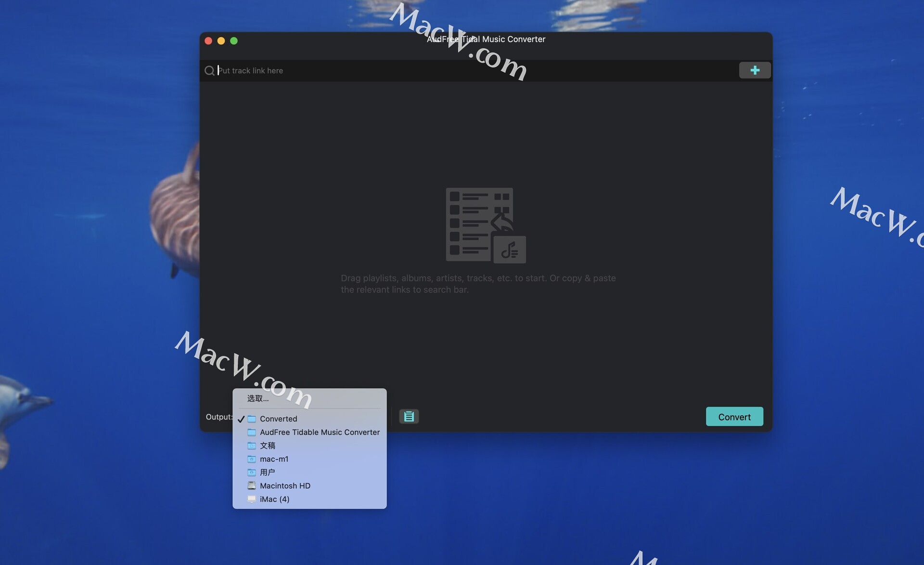
Task: Click the magnifier search icon
Action: [209, 71]
